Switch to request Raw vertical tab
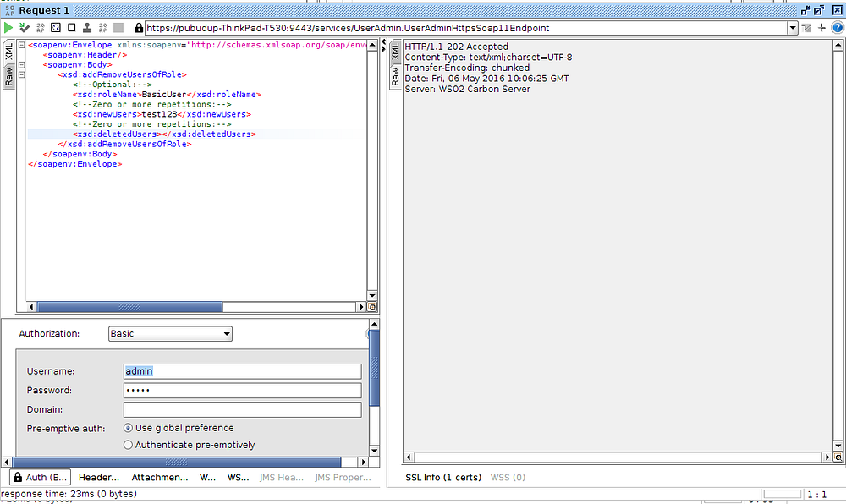 (8, 77)
